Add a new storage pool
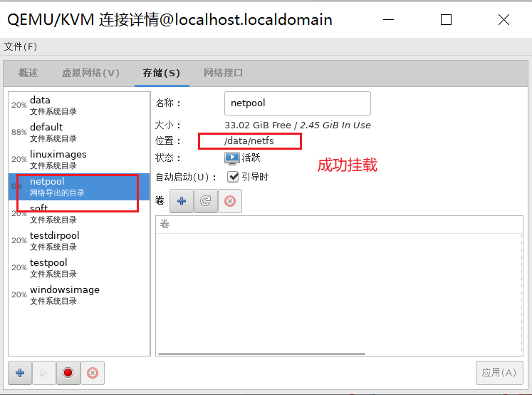The width and height of the screenshot is (532, 395). (x=20, y=373)
